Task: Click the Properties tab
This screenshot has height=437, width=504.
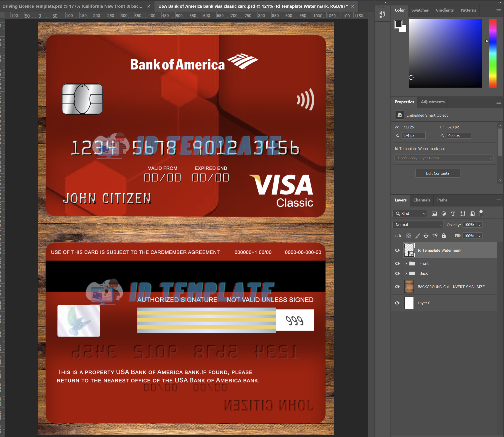Action: [404, 102]
